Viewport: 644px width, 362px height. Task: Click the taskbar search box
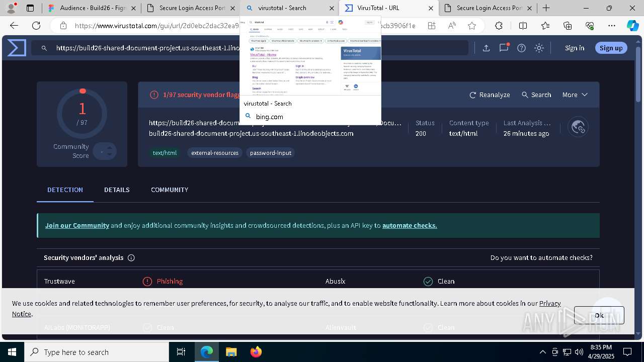pyautogui.click(x=97, y=352)
